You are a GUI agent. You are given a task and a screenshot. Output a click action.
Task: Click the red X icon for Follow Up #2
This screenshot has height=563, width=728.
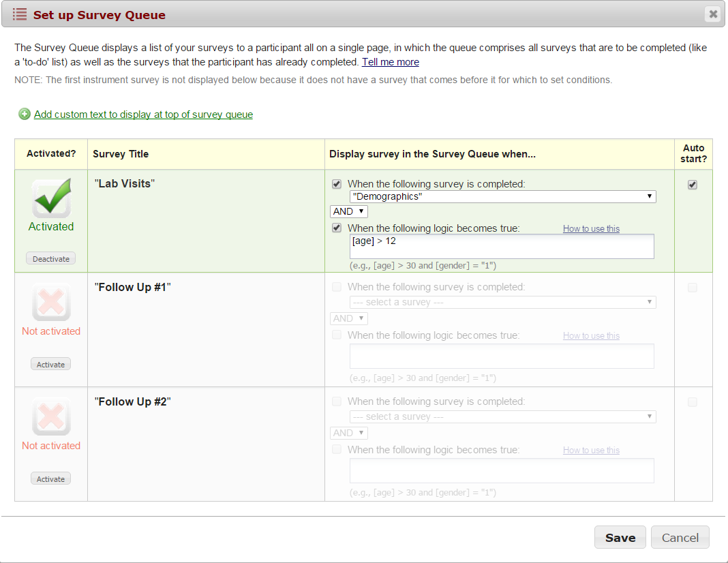pos(51,416)
